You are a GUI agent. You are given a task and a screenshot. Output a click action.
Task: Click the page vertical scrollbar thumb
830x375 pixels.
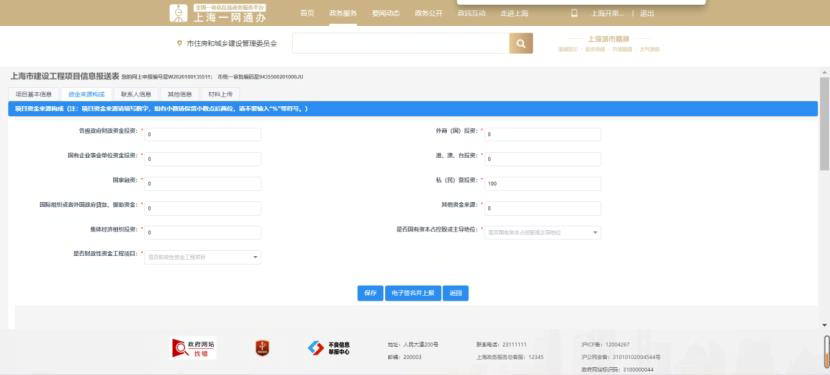click(x=824, y=123)
